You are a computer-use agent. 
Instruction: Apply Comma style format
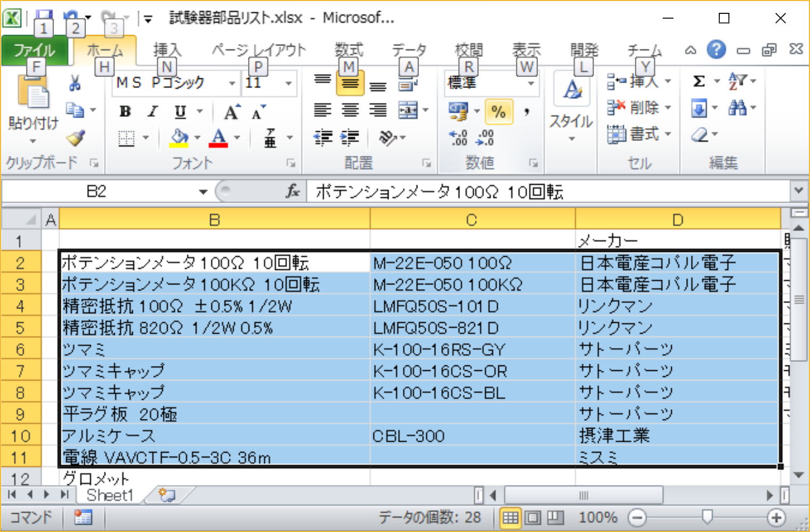click(x=527, y=111)
